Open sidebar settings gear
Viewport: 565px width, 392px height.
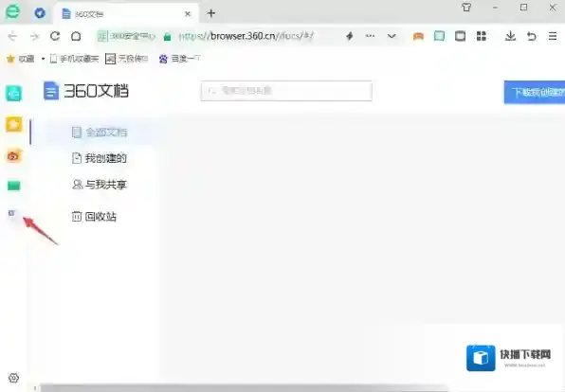tap(13, 378)
